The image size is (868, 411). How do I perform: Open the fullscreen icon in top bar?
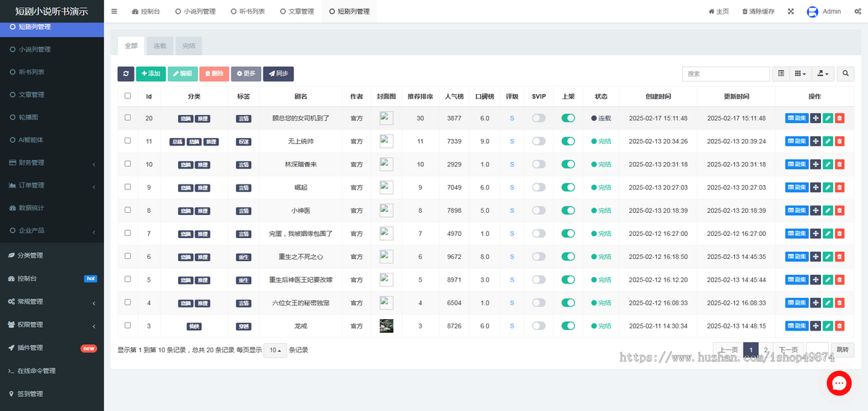[791, 12]
